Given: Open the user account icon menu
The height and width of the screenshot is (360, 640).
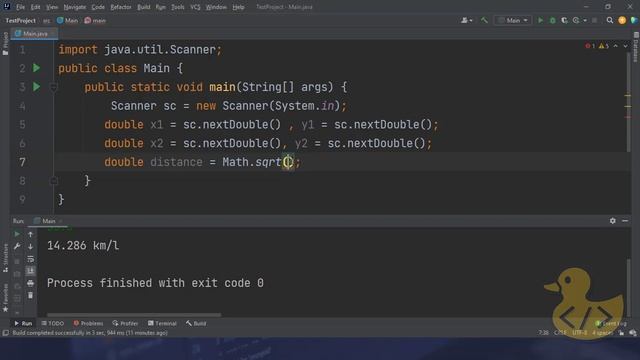Looking at the screenshot, I should (x=466, y=20).
